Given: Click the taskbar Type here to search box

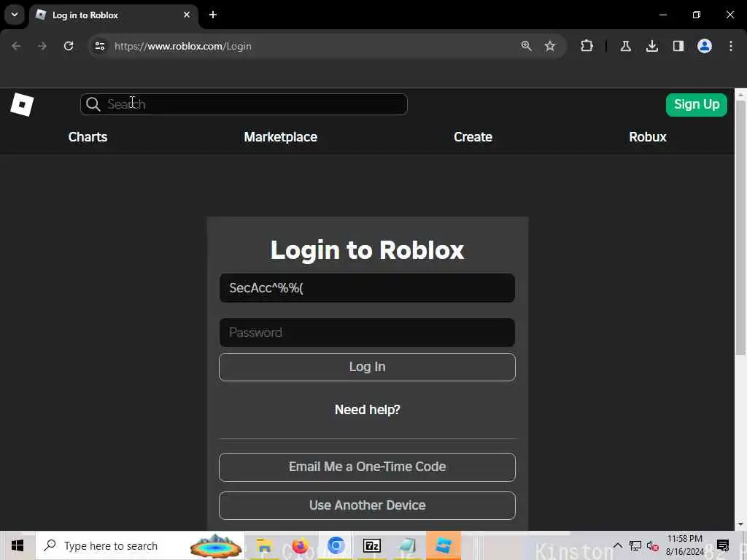Looking at the screenshot, I should click(x=139, y=545).
